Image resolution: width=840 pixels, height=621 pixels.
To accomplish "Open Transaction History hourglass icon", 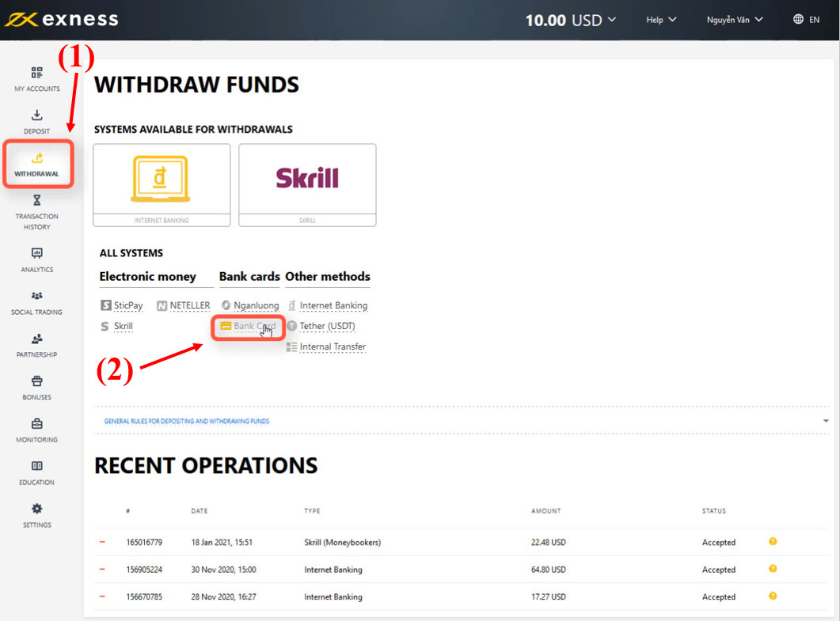I will click(37, 200).
